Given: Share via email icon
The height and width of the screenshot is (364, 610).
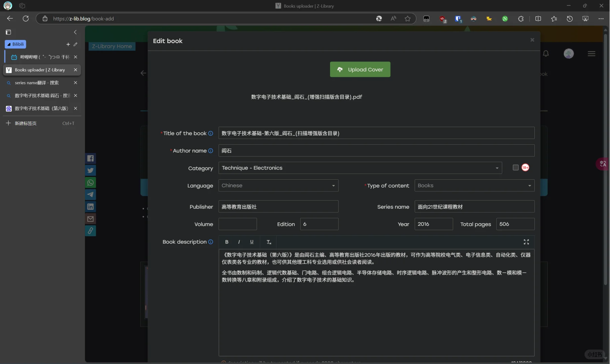Looking at the screenshot, I should coord(90,219).
